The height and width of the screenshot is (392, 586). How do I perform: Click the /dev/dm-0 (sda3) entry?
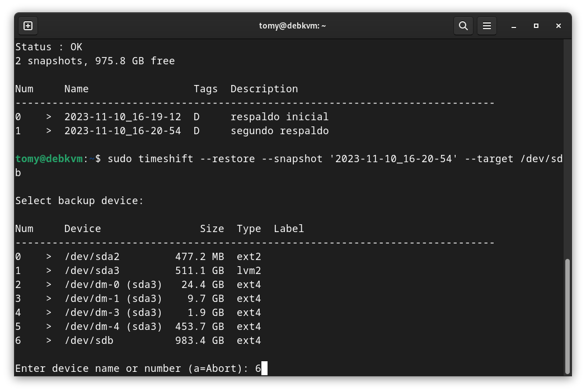coord(113,285)
